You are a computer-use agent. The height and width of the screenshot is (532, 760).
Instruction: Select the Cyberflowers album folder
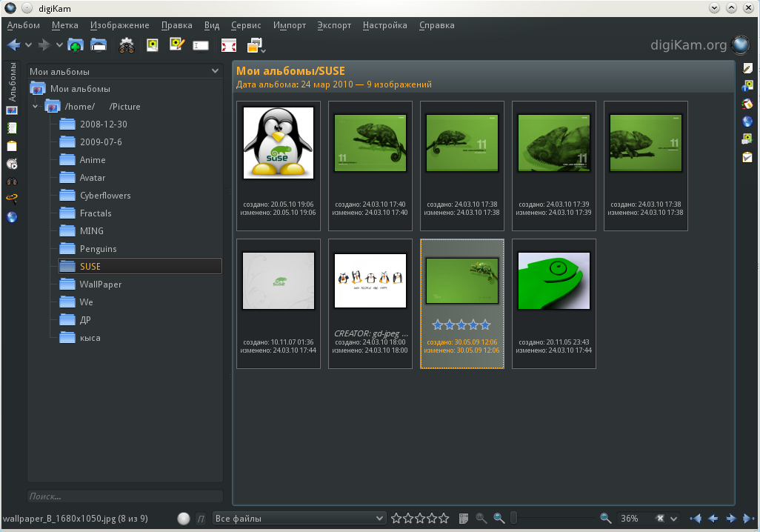105,196
